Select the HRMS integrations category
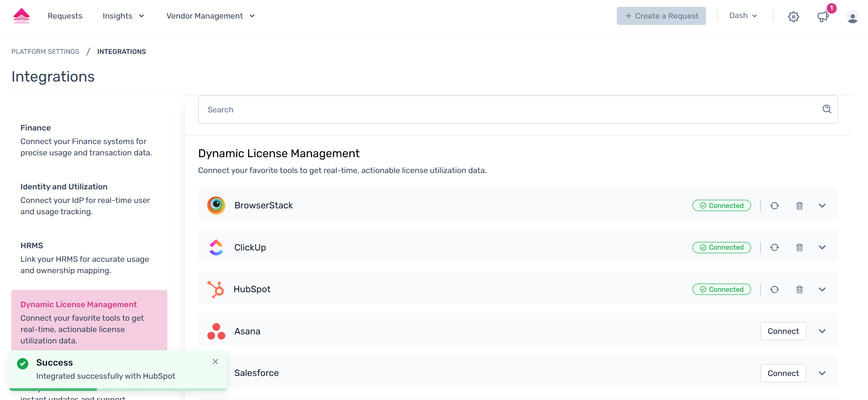Image resolution: width=868 pixels, height=400 pixels. click(x=89, y=258)
